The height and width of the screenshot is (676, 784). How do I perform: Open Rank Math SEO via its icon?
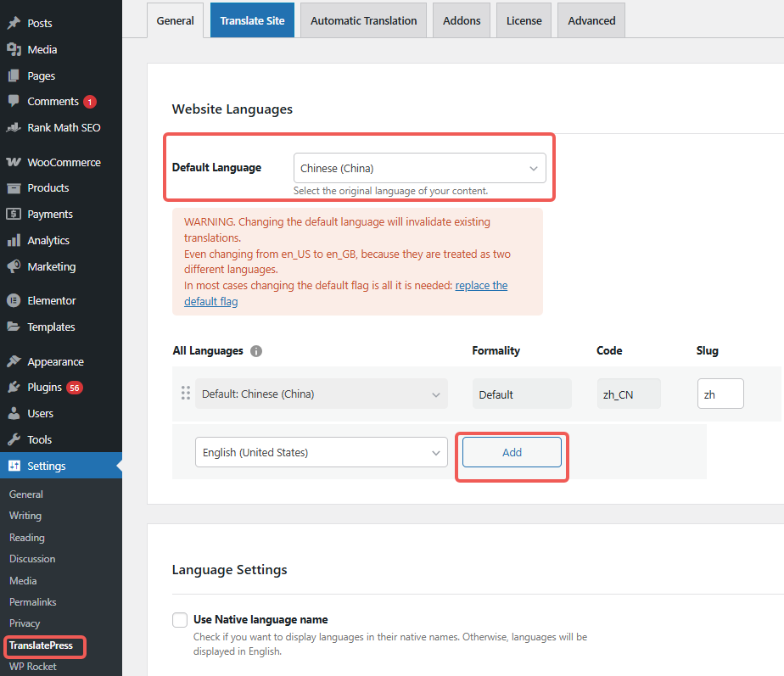(x=14, y=128)
